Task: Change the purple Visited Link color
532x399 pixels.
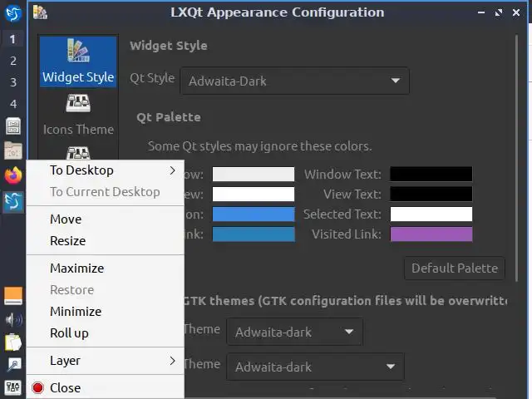Action: click(x=431, y=234)
